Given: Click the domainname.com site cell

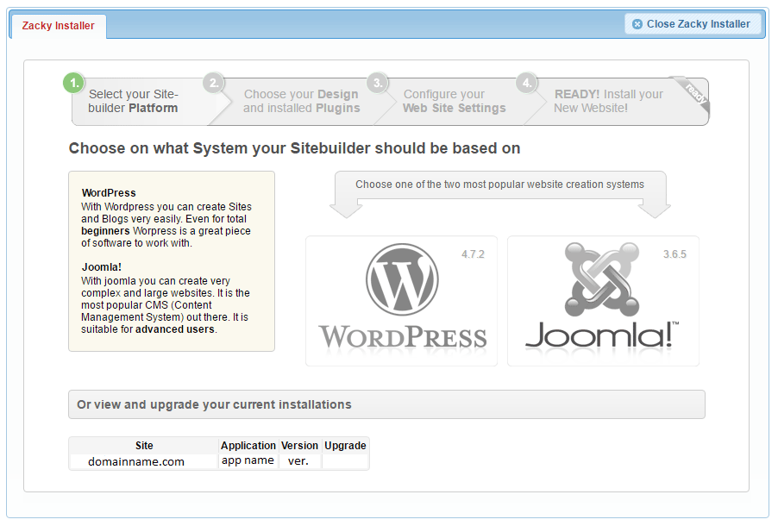Looking at the screenshot, I should pos(136,461).
